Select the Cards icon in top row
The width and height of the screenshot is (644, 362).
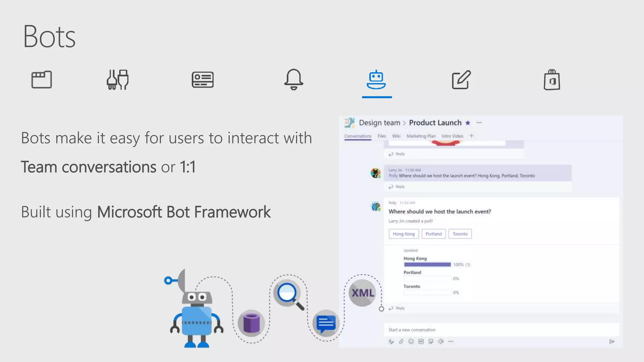(x=203, y=80)
